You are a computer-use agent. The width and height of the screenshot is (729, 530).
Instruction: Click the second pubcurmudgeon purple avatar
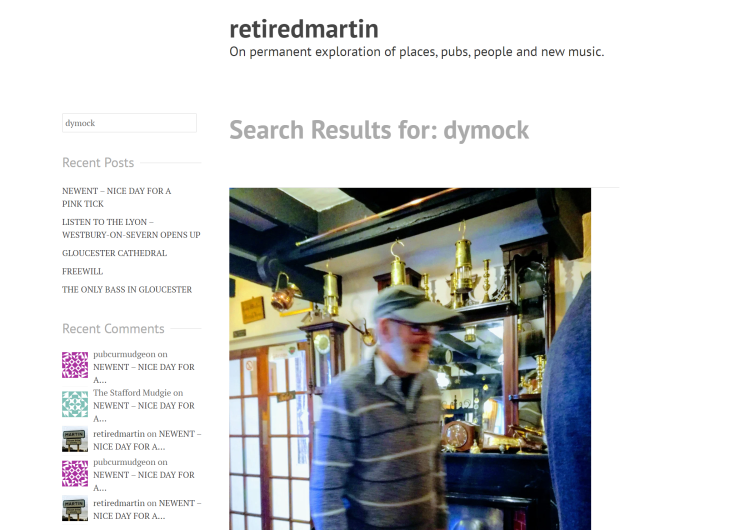pyautogui.click(x=75, y=473)
